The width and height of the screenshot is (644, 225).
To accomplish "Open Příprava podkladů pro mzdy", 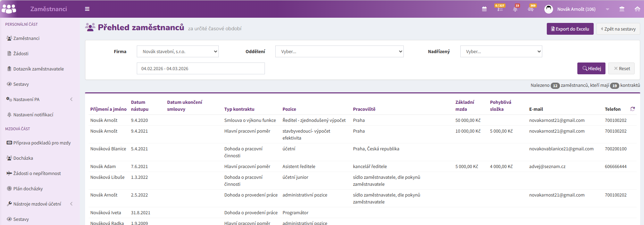I will coord(42,143).
